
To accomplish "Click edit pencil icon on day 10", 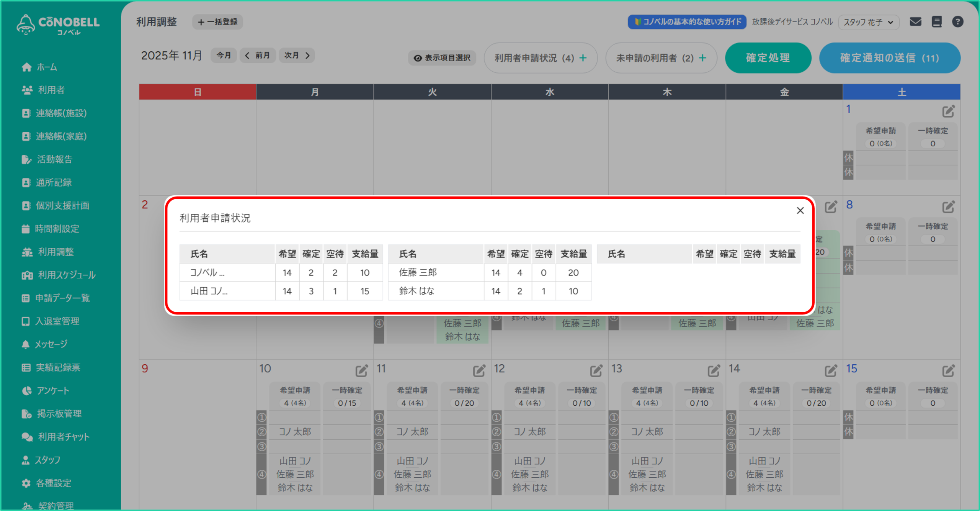I will point(361,370).
